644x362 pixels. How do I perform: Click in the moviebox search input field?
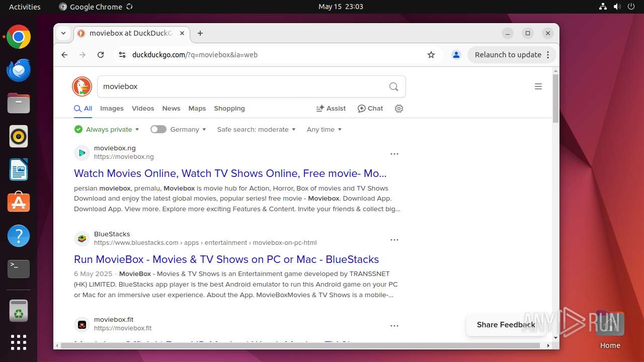(242, 86)
